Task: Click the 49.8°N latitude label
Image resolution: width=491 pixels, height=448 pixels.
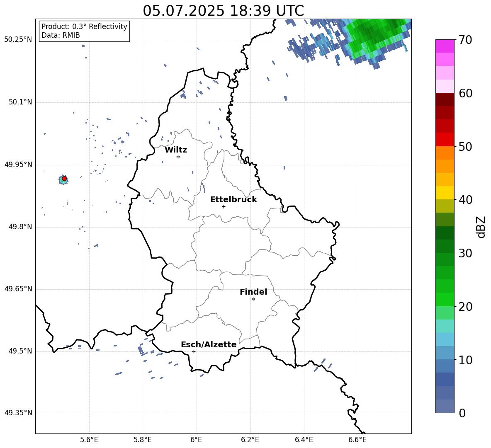Action: 20,227
